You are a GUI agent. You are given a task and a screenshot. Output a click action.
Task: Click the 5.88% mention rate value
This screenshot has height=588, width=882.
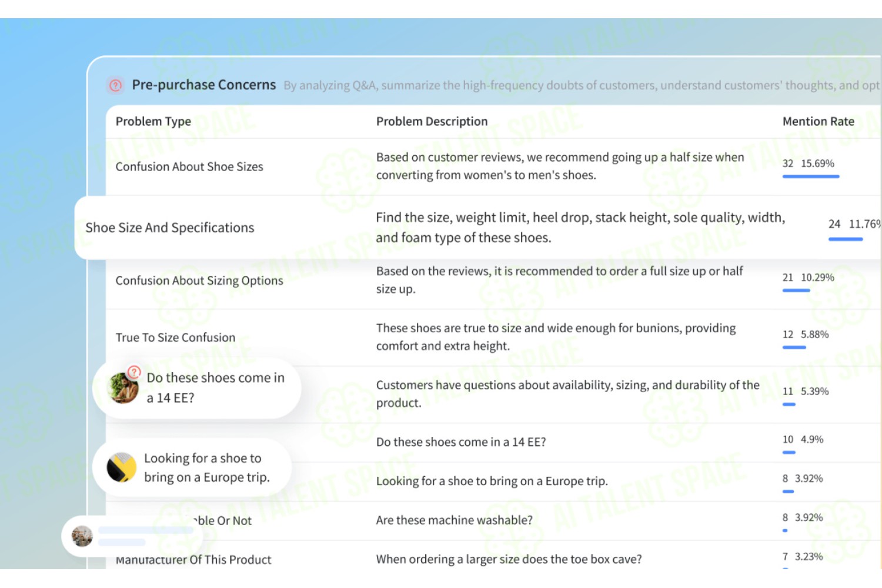815,335
